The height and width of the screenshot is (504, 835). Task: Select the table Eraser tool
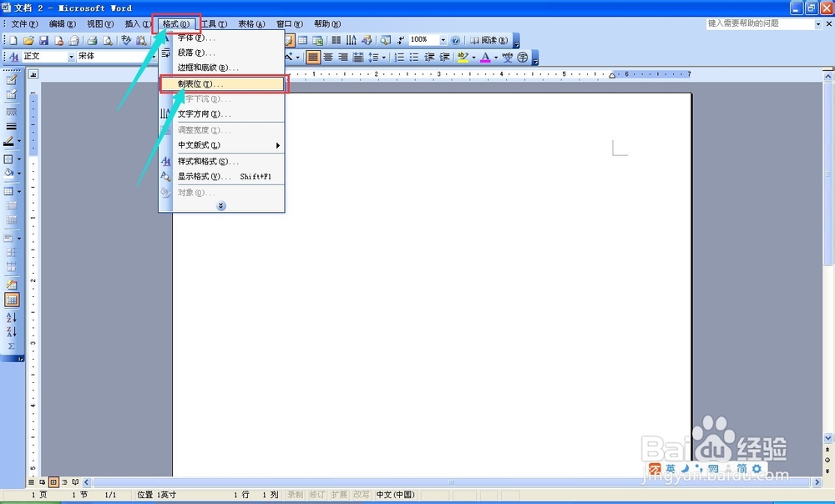(11, 95)
